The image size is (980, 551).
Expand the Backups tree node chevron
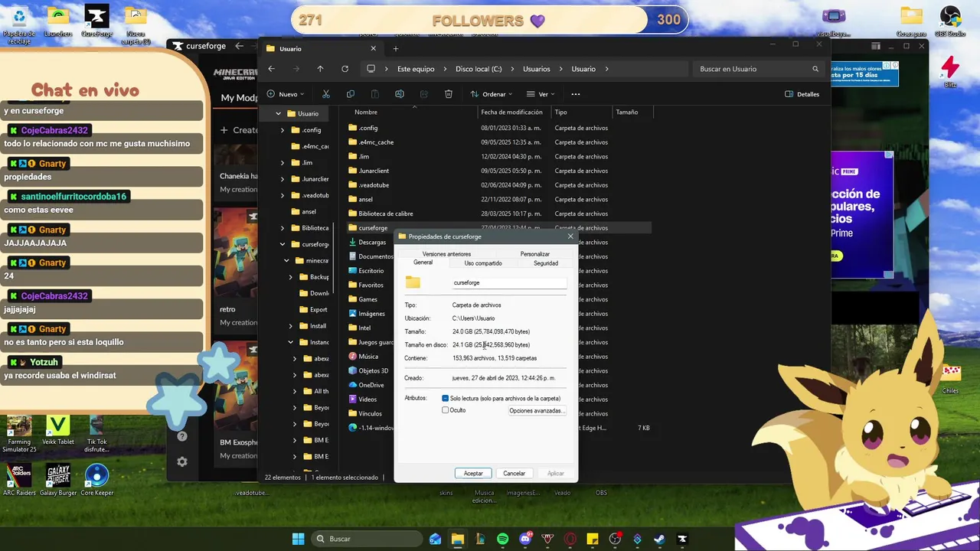[291, 277]
